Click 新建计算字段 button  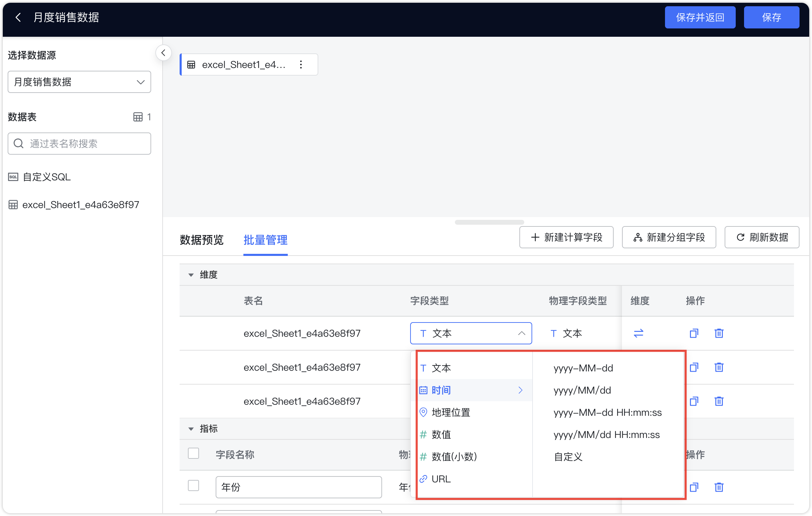(x=566, y=237)
